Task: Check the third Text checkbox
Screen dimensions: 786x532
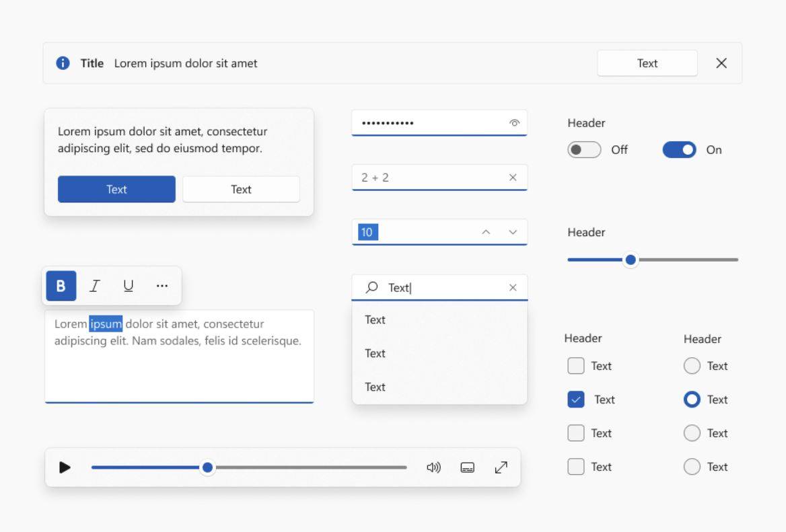Action: tap(576, 433)
